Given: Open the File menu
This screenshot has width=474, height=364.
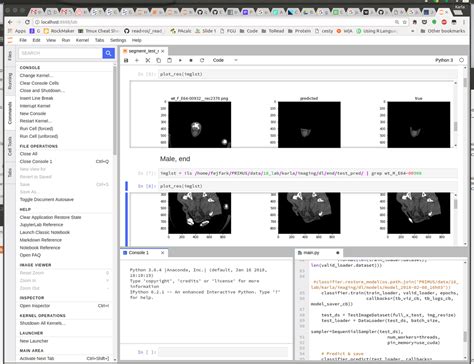Looking at the screenshot, I should pyautogui.click(x=23, y=40).
